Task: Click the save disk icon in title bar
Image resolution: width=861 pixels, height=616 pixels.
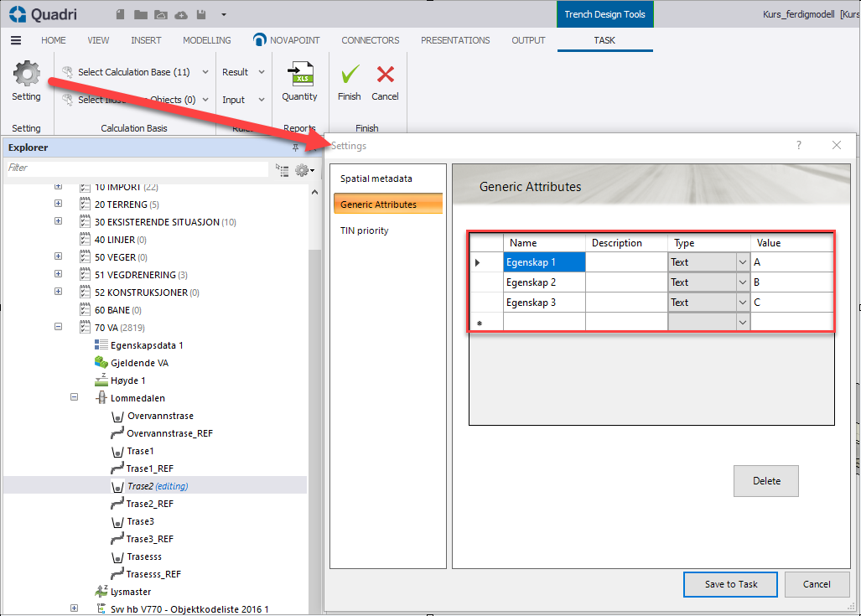Action: click(200, 15)
